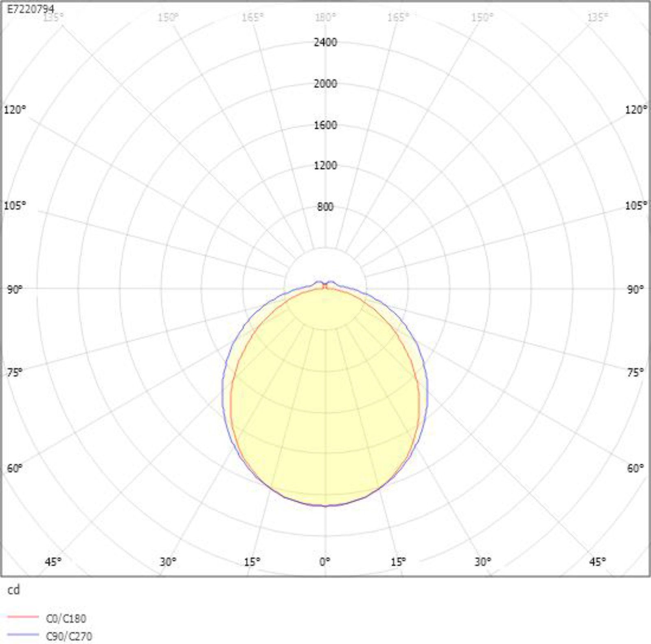Click the right-side 90° angle label
The width and height of the screenshot is (651, 644).
pos(635,289)
